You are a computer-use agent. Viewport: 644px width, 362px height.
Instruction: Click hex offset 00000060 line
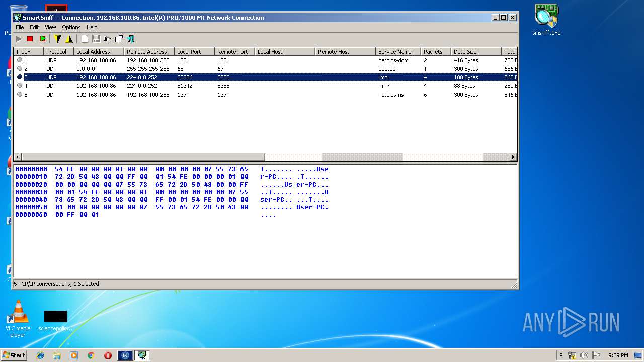(x=145, y=215)
